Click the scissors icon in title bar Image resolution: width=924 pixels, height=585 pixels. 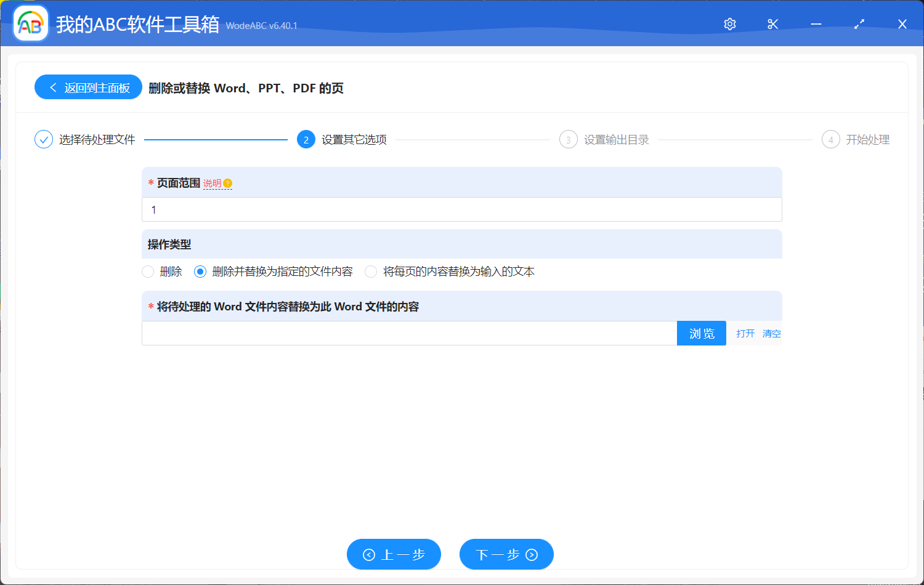772,24
